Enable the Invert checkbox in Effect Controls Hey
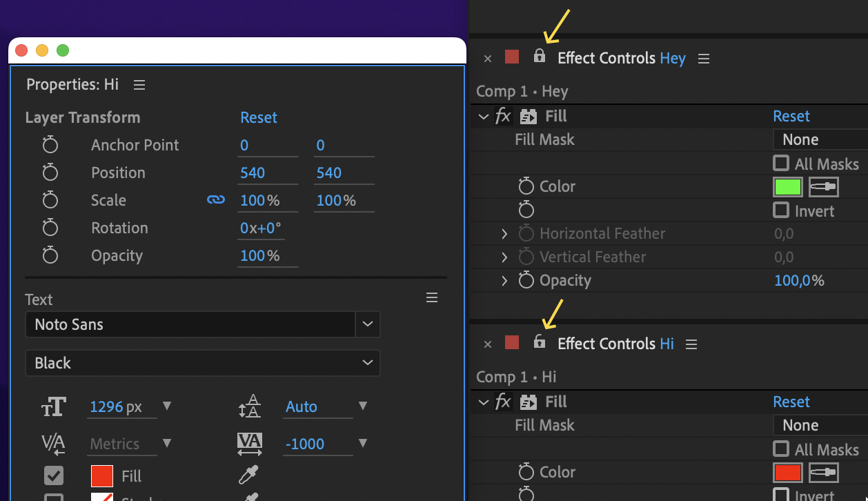This screenshot has height=501, width=868. 780,210
